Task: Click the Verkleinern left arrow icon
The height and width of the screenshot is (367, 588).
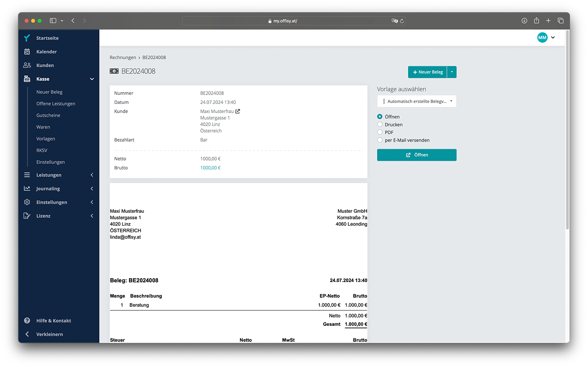Action: pos(27,334)
